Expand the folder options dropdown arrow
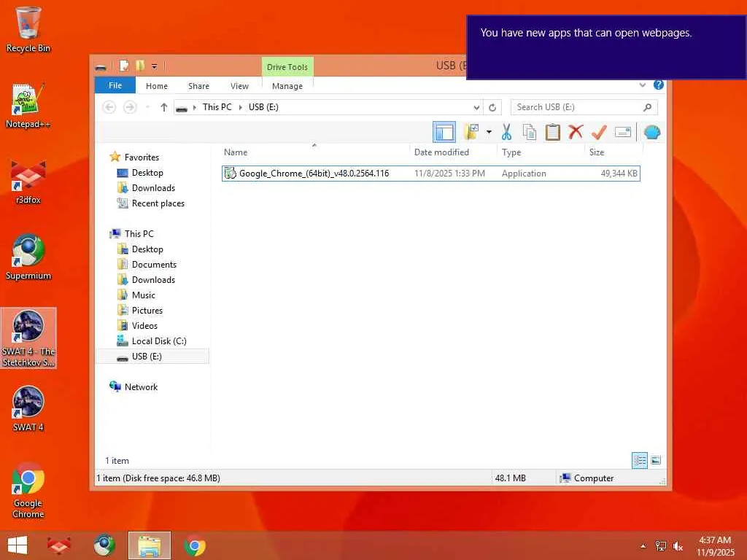This screenshot has width=747, height=560. pyautogui.click(x=489, y=132)
